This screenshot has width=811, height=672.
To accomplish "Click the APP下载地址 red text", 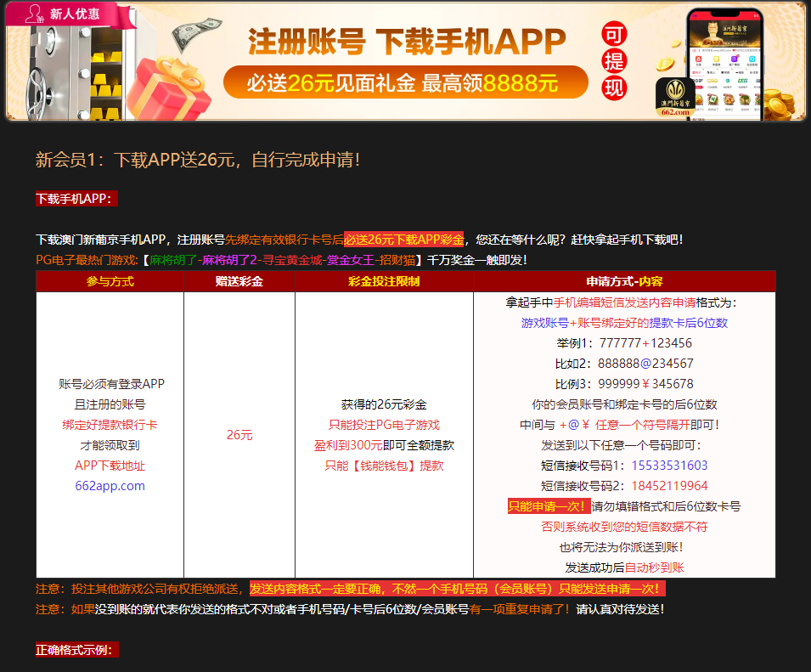I will coord(110,466).
